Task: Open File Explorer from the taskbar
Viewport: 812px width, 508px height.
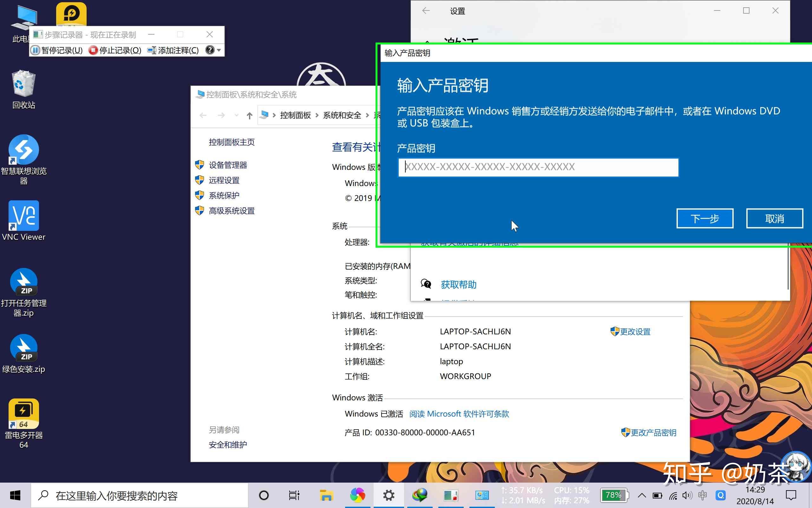Action: pos(326,495)
